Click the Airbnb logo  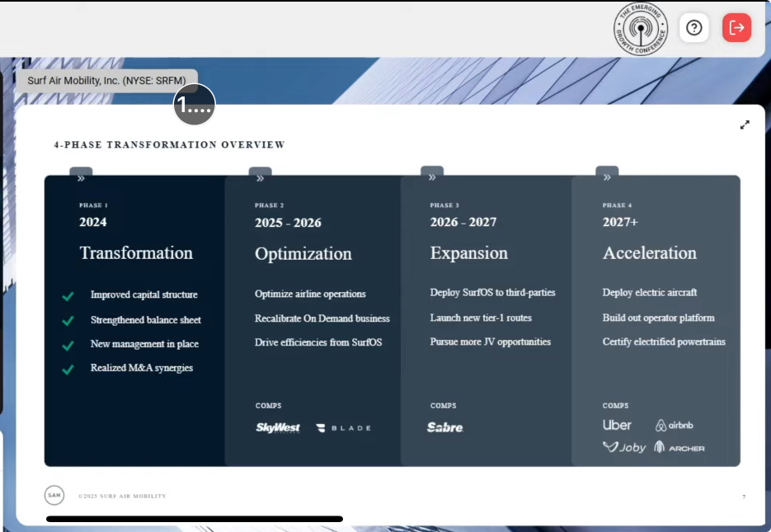coord(675,426)
